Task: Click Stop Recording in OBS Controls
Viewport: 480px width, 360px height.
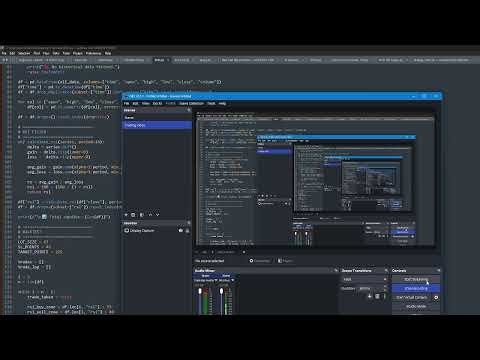Action: [x=416, y=288]
